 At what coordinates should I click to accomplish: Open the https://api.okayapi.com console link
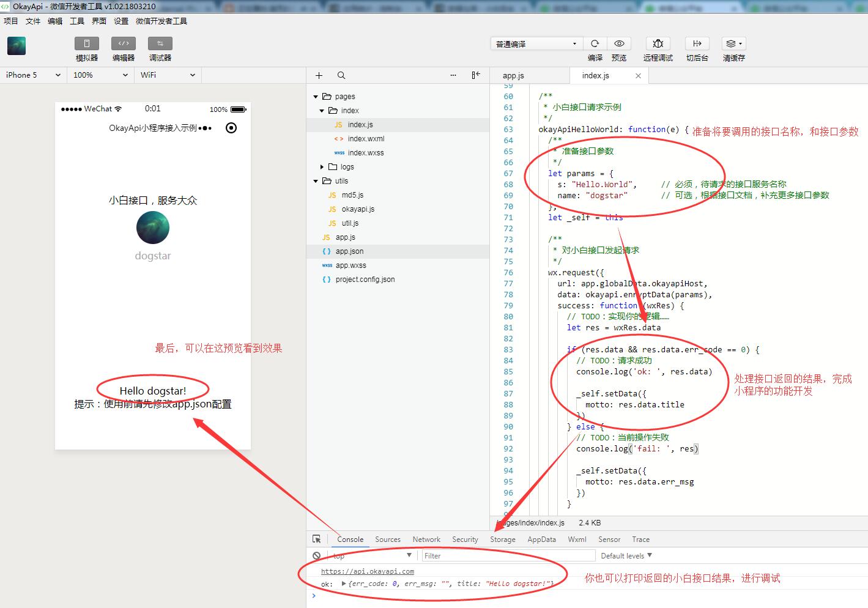(368, 571)
